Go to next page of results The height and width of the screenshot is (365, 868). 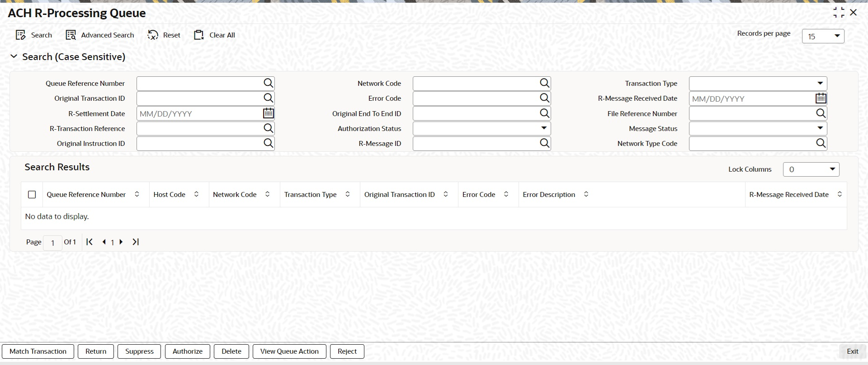[121, 242]
